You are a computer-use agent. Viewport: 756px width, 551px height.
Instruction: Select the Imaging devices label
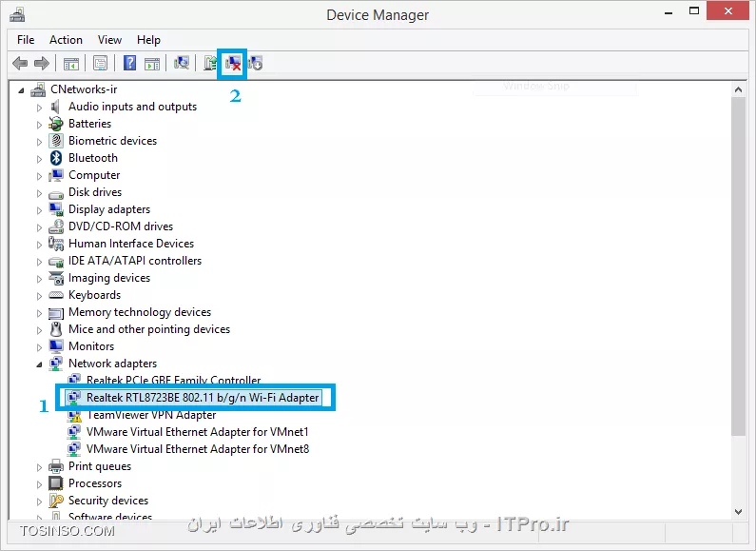[109, 278]
